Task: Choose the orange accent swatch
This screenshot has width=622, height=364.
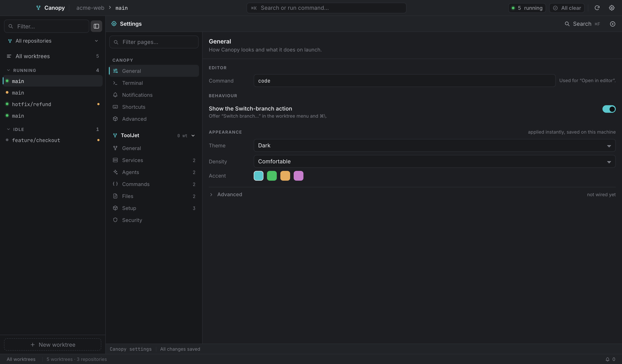Action: click(285, 176)
